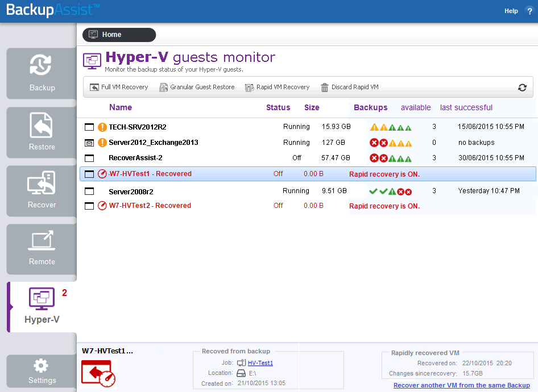Click the Recovered on date 22/10/2015 20:20
This screenshot has width=538, height=392.
[x=487, y=363]
